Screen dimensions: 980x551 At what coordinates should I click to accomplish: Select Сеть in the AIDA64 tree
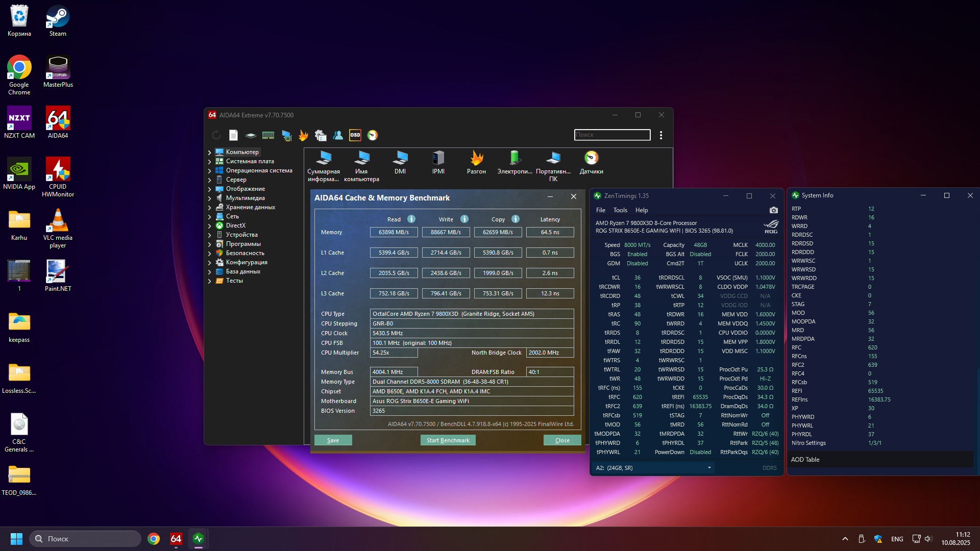232,216
